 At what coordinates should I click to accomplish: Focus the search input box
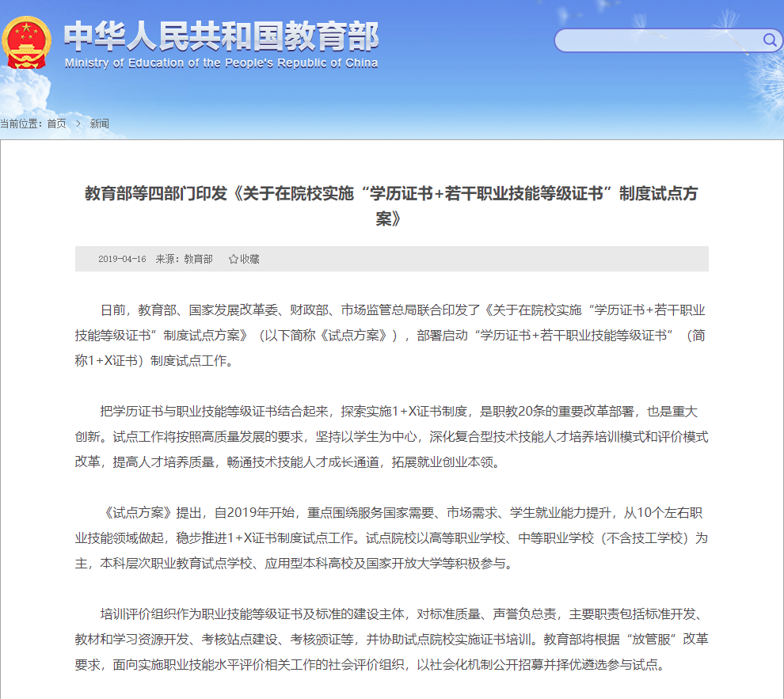coord(657,40)
